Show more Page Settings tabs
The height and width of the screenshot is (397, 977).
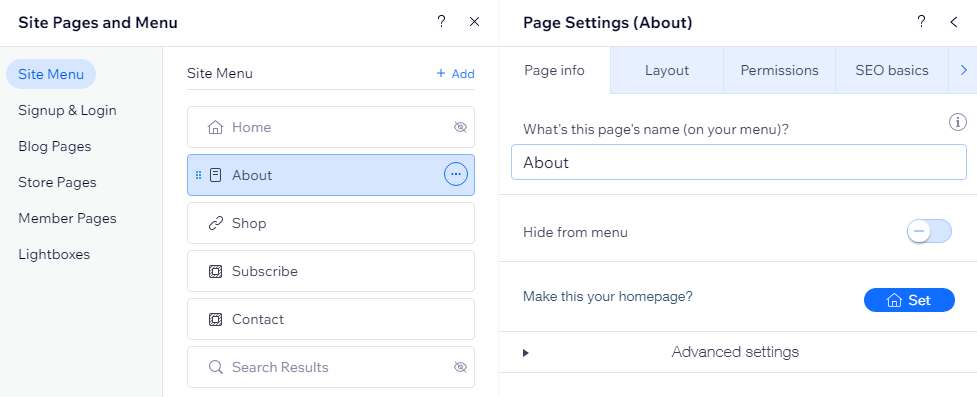point(963,70)
